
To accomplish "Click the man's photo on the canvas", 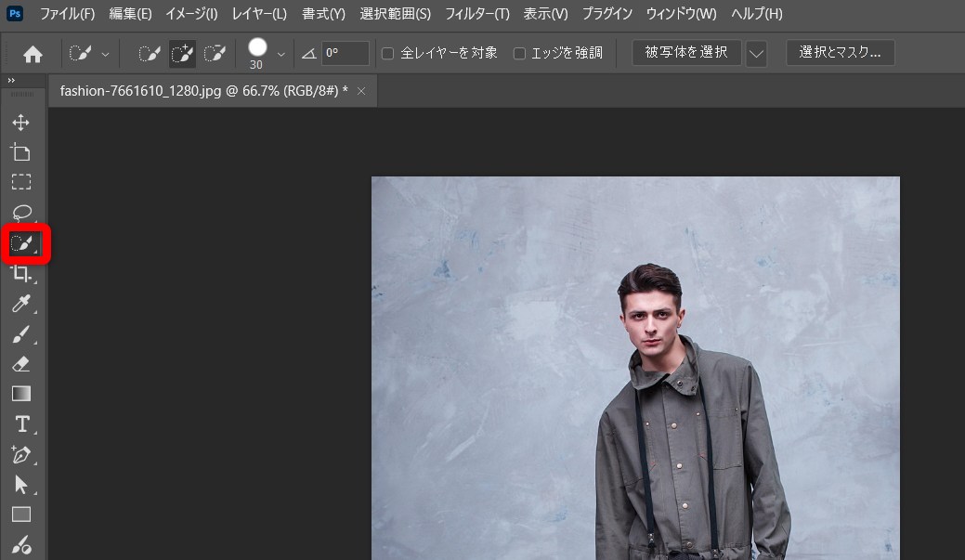I will (635, 368).
